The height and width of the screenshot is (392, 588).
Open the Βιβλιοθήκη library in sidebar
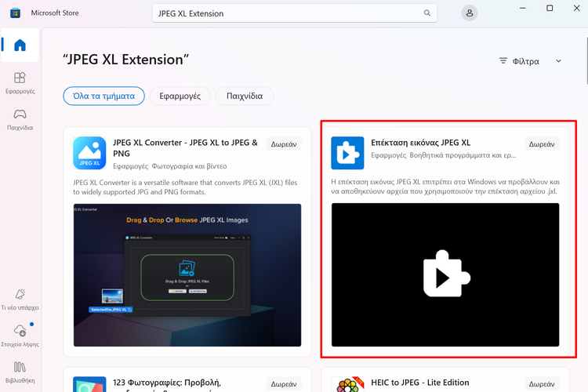point(20,372)
